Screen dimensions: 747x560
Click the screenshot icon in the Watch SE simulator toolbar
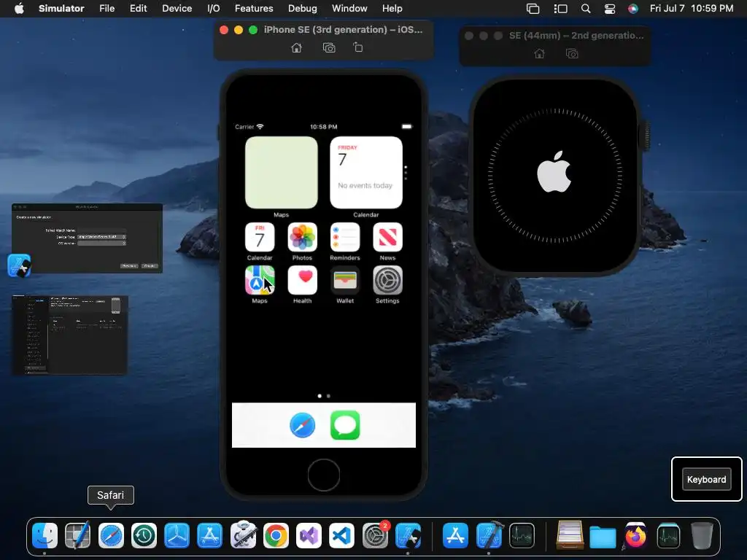(572, 54)
